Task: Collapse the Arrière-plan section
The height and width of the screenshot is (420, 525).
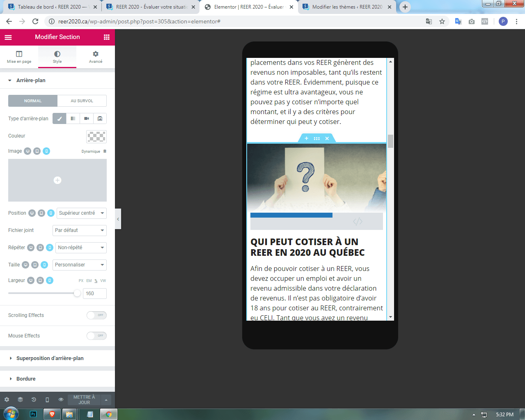Action: click(57, 80)
